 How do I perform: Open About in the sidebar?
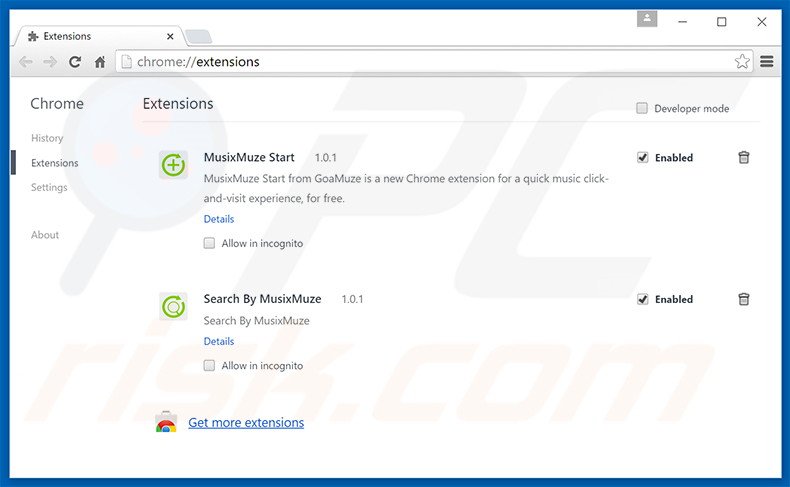(45, 235)
